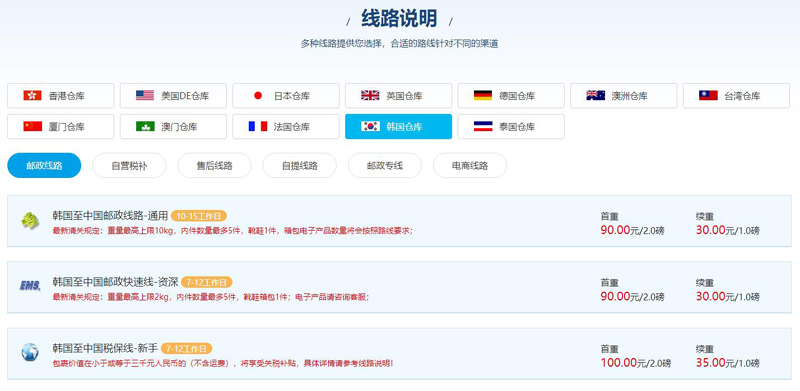Select the 售后线路 route filter
The image size is (800, 391).
214,165
